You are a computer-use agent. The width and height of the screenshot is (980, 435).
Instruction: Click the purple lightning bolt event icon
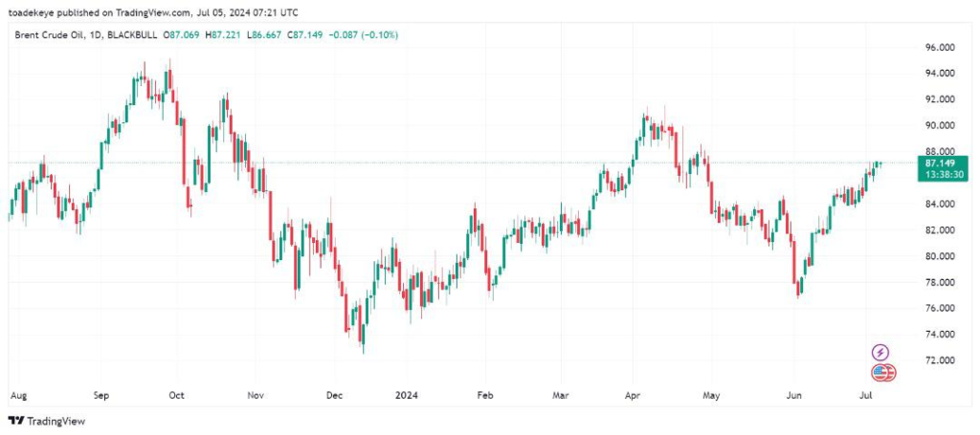(880, 353)
